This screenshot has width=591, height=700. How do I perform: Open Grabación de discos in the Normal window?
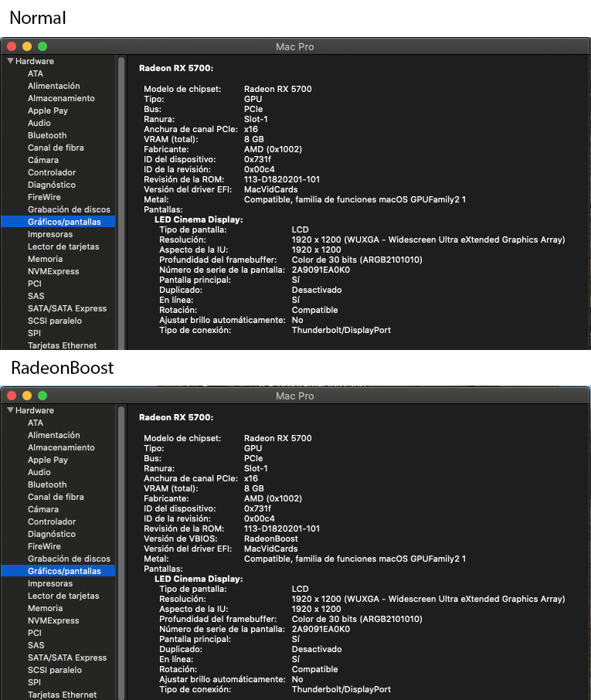click(x=69, y=209)
